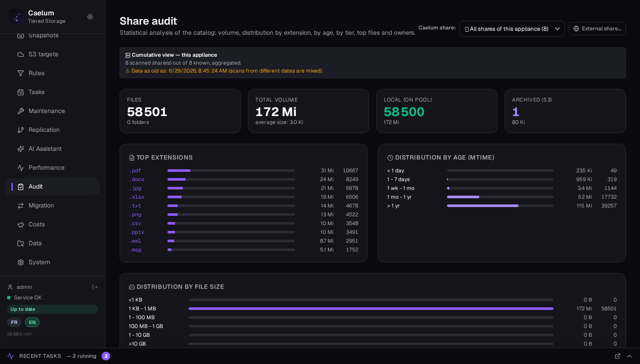Click the Caelum logo icon
This screenshot has height=364, width=640.
coord(17,17)
